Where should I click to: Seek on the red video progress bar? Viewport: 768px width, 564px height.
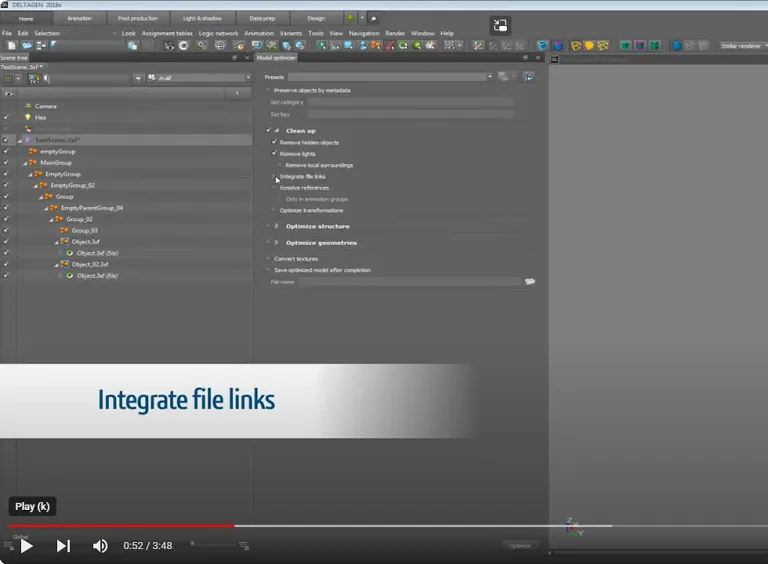[121, 526]
